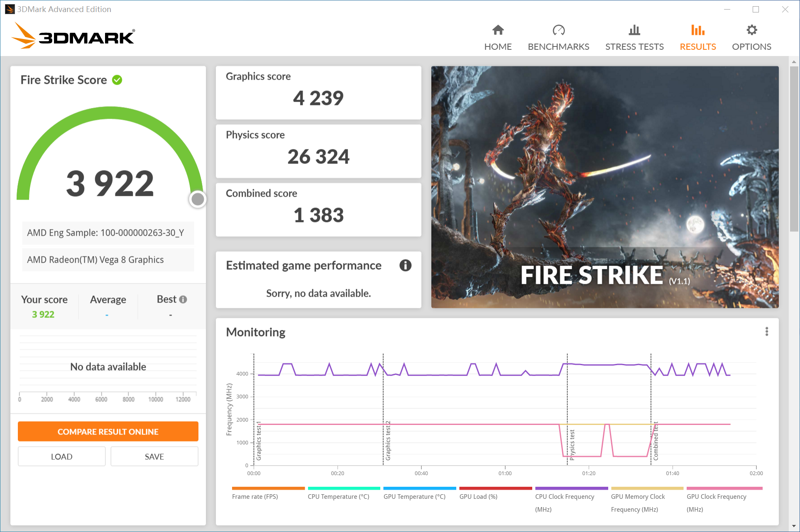Select the Results tab
Viewport: 800px width, 532px height.
point(698,38)
